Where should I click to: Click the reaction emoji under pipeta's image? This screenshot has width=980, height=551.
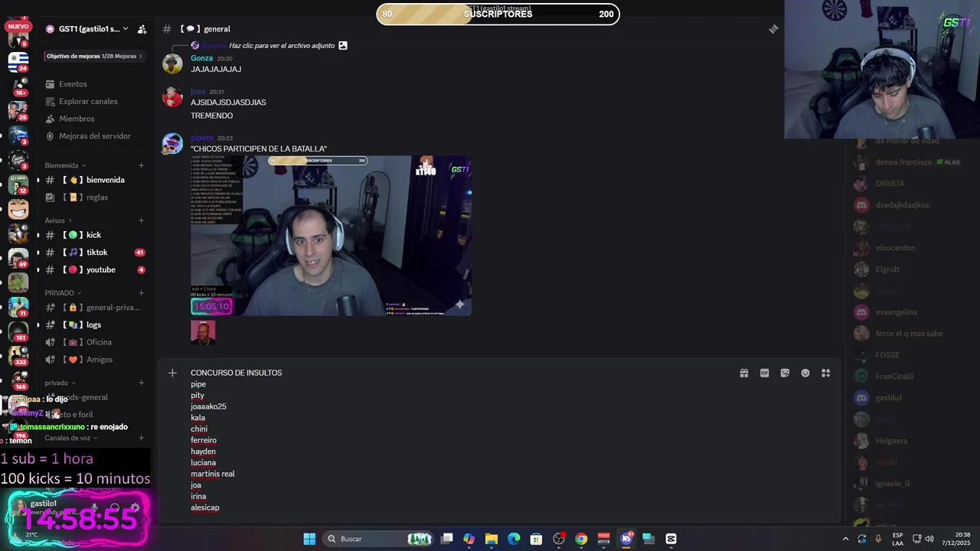tap(203, 333)
